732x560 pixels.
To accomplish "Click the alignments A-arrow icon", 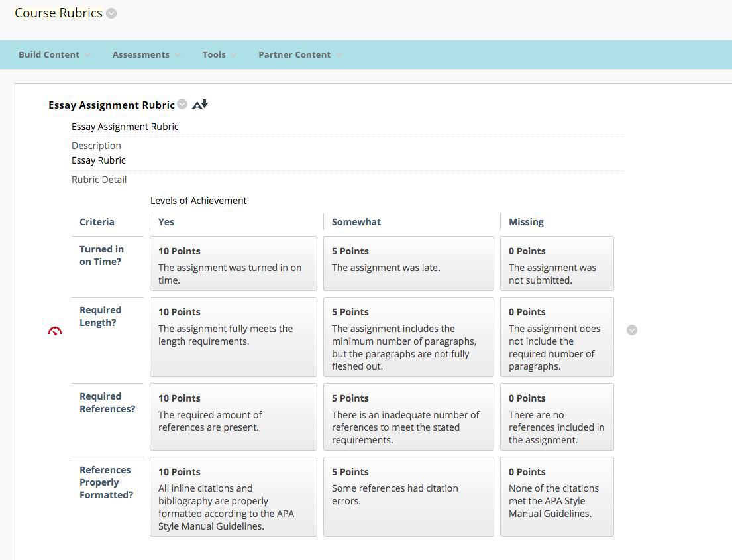I will click(200, 105).
